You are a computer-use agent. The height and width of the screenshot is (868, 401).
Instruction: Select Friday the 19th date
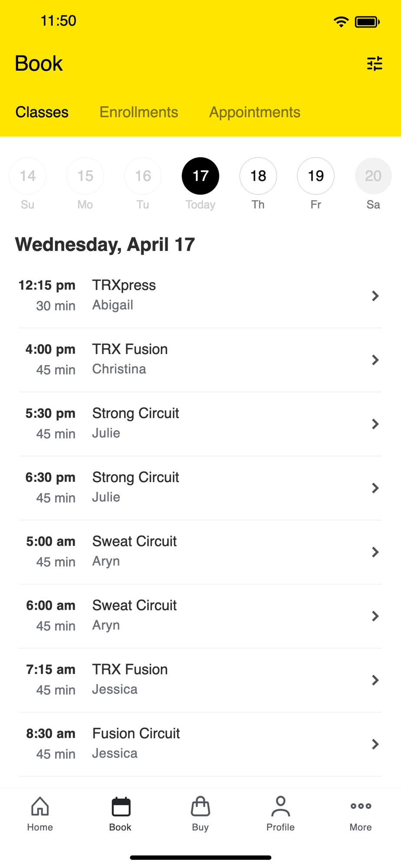[x=316, y=176]
